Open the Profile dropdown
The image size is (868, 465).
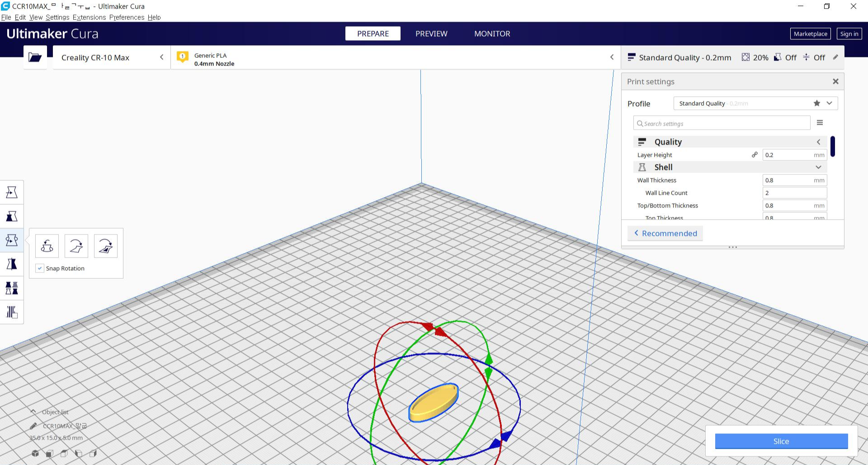(x=755, y=103)
